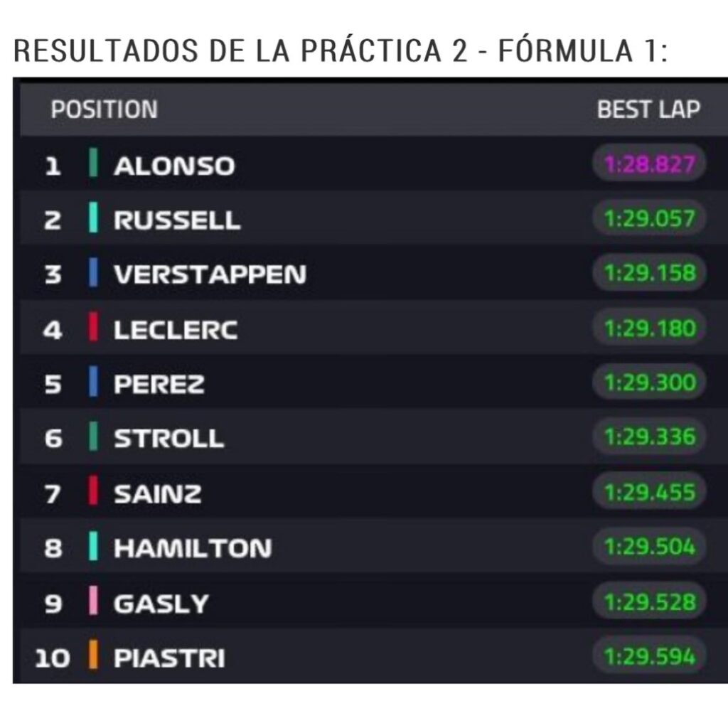The height and width of the screenshot is (728, 728).
Task: Select Russell's 1:29.057 best lap badge
Action: tap(649, 218)
